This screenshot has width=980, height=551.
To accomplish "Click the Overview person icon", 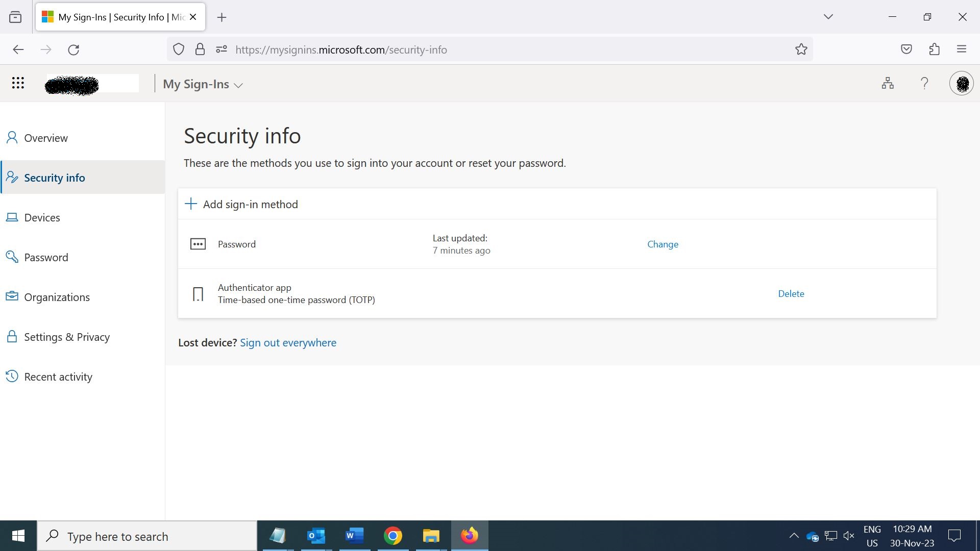I will click(x=12, y=137).
